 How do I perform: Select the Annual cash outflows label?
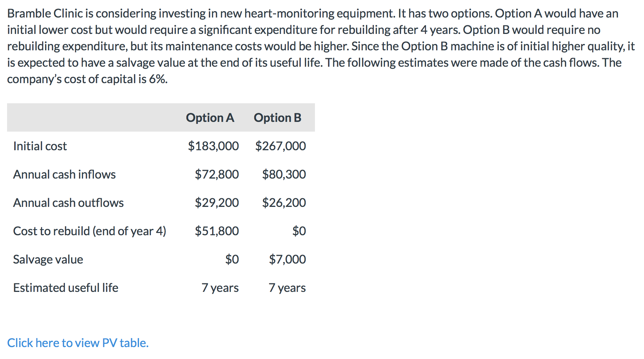click(68, 203)
